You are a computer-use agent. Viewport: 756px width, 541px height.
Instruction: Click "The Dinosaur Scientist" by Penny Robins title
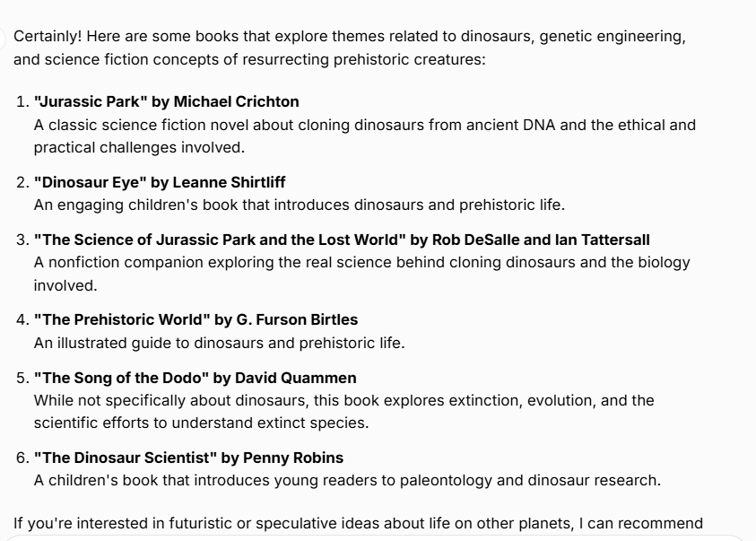188,458
